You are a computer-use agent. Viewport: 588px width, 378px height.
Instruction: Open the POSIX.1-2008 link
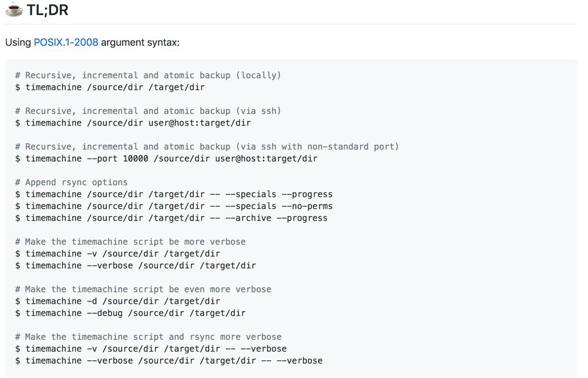click(66, 42)
